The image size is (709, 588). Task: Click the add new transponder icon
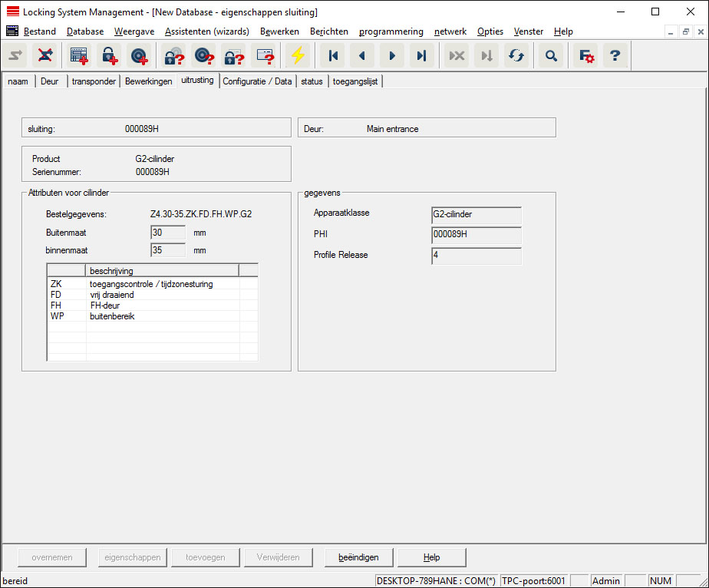[138, 56]
